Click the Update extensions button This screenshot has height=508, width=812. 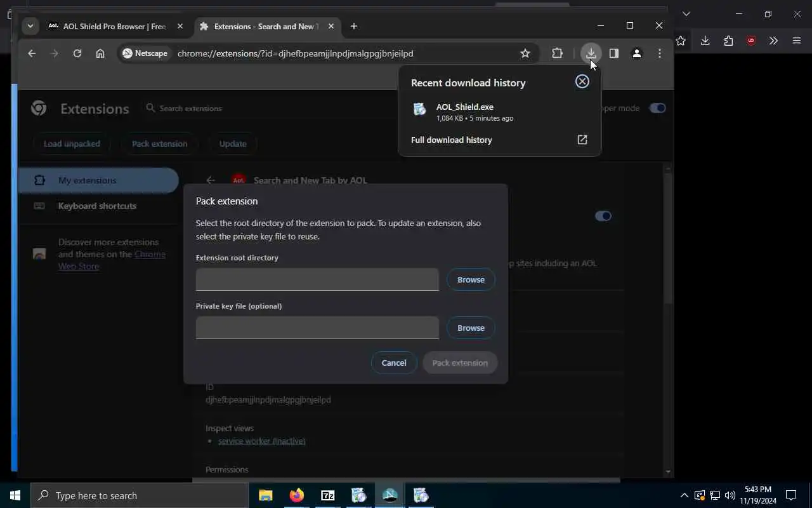233,144
